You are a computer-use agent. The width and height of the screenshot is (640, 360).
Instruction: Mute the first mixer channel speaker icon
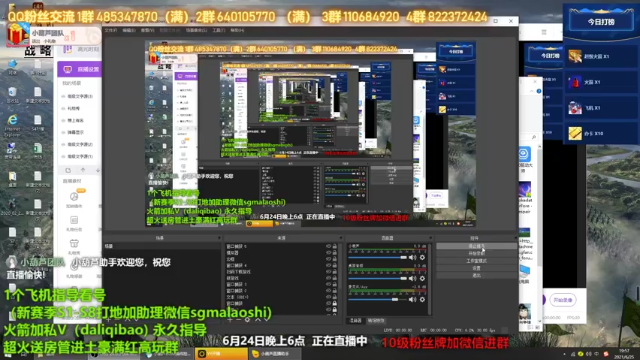(413, 258)
